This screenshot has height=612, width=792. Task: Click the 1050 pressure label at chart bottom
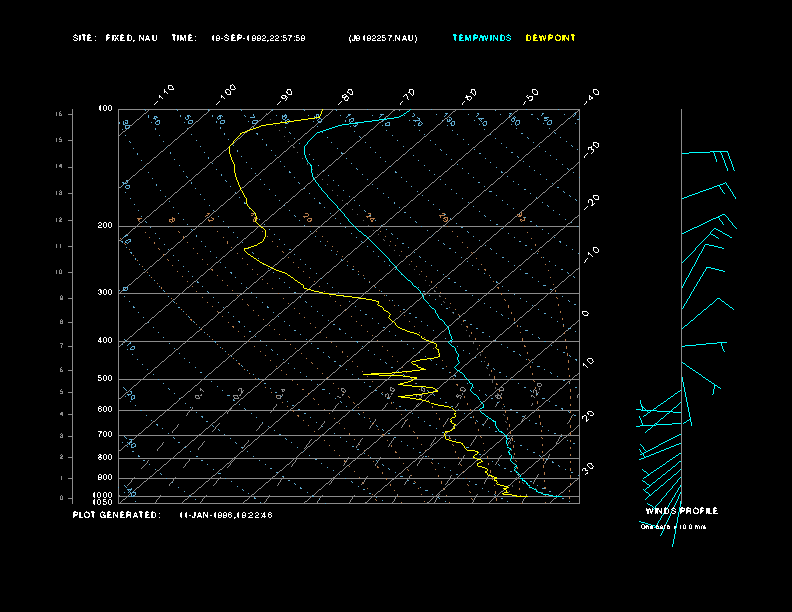tap(104, 502)
